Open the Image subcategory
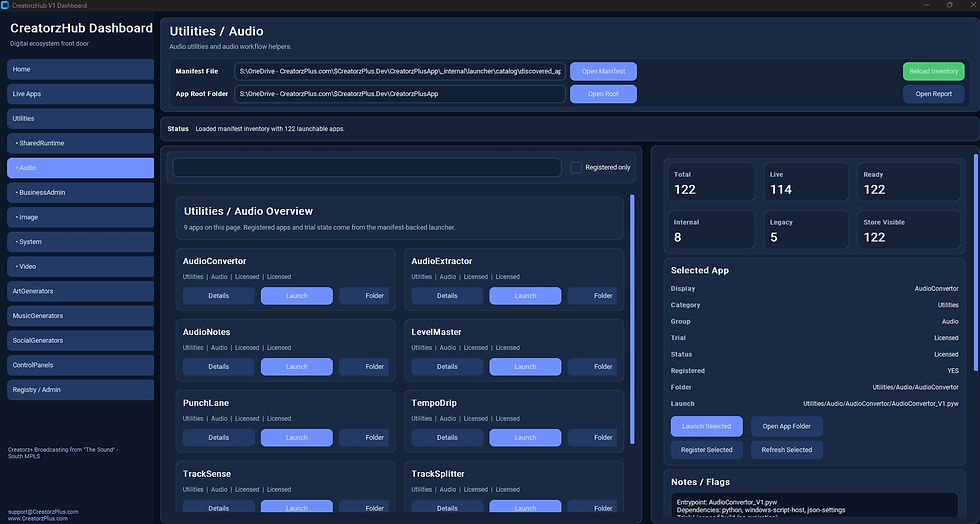The image size is (980, 524). pos(81,217)
